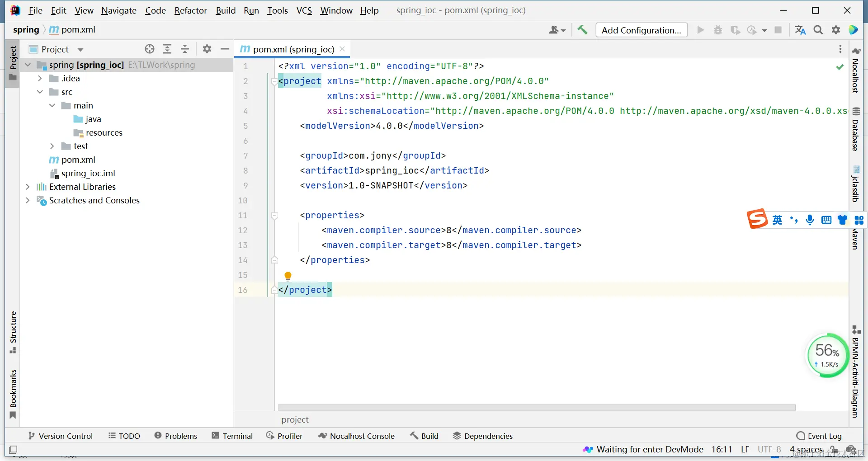Click the 56% network speed gauge widget

tap(827, 355)
